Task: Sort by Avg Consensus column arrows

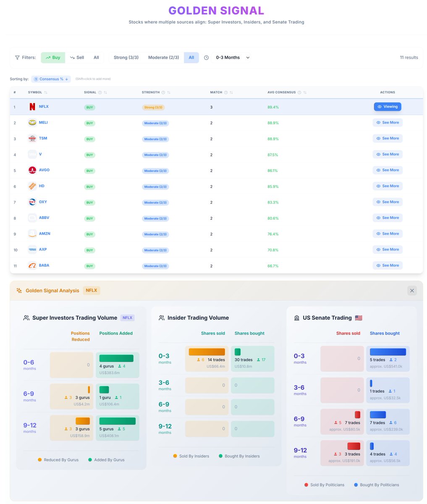Action: pyautogui.click(x=305, y=92)
